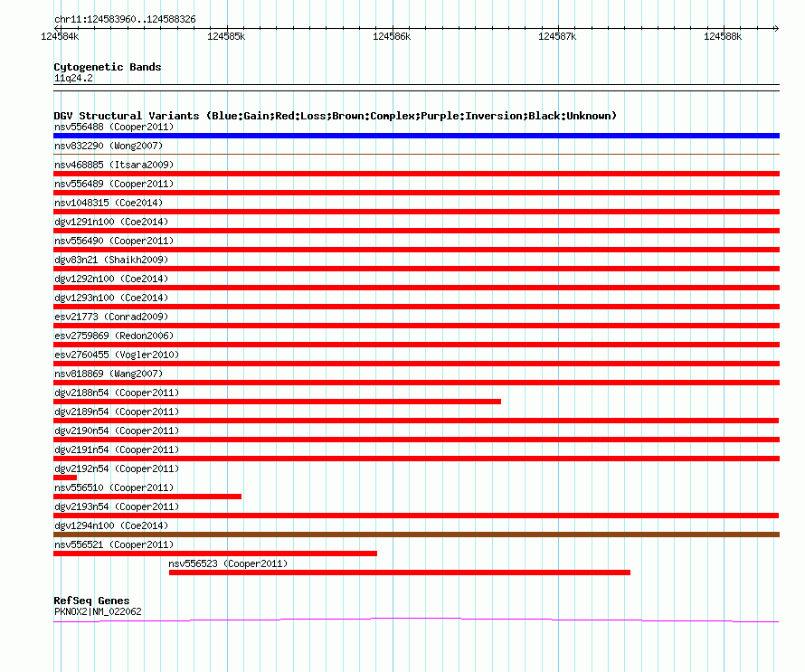Click the right arrow at ruler end
The height and width of the screenshot is (672, 805).
click(x=776, y=28)
